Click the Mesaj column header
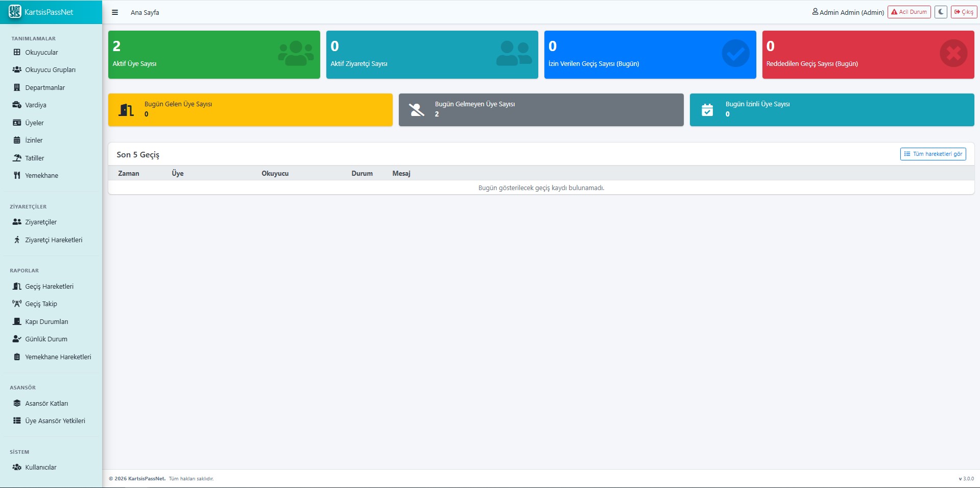Screen dimensions: 980x488 coord(401,173)
